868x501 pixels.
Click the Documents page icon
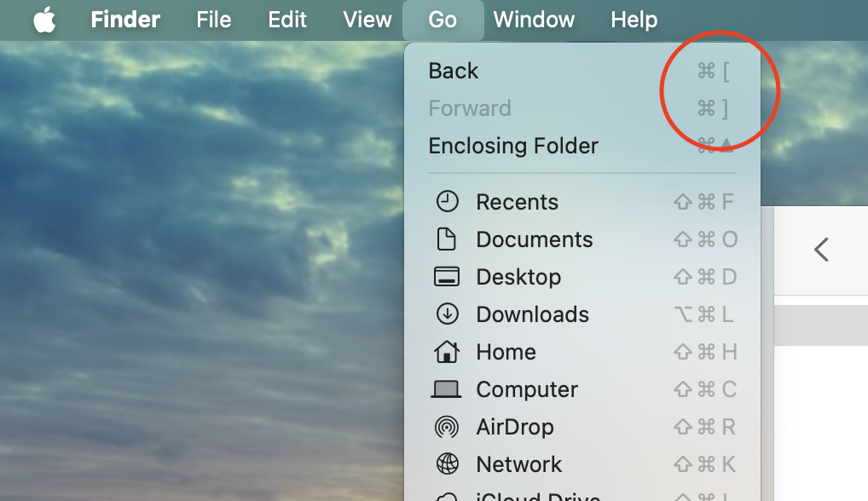(x=446, y=239)
